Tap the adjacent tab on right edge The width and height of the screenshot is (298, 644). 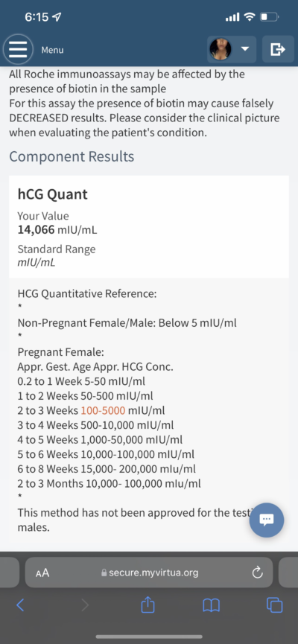click(x=288, y=572)
